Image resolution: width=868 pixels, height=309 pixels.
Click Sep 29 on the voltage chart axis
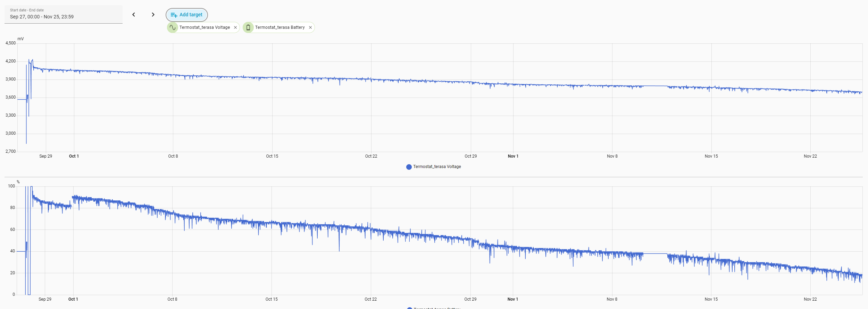pyautogui.click(x=46, y=156)
